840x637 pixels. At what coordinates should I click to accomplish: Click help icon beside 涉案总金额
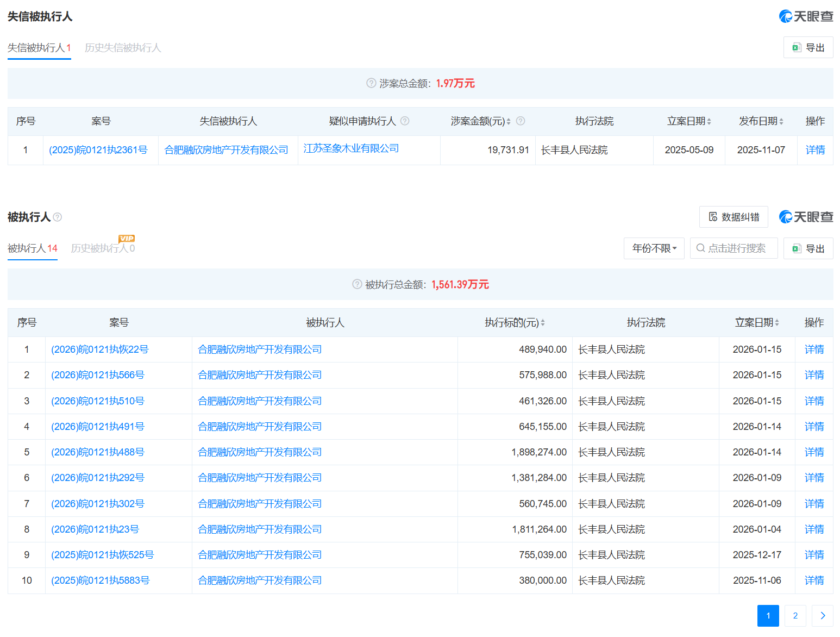(x=371, y=83)
